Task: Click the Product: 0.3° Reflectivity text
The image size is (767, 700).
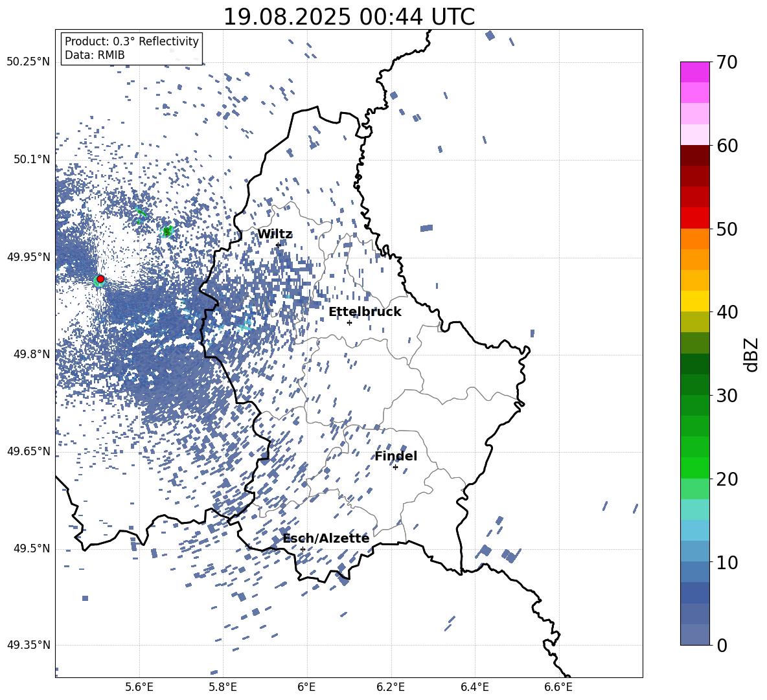Action: (132, 41)
